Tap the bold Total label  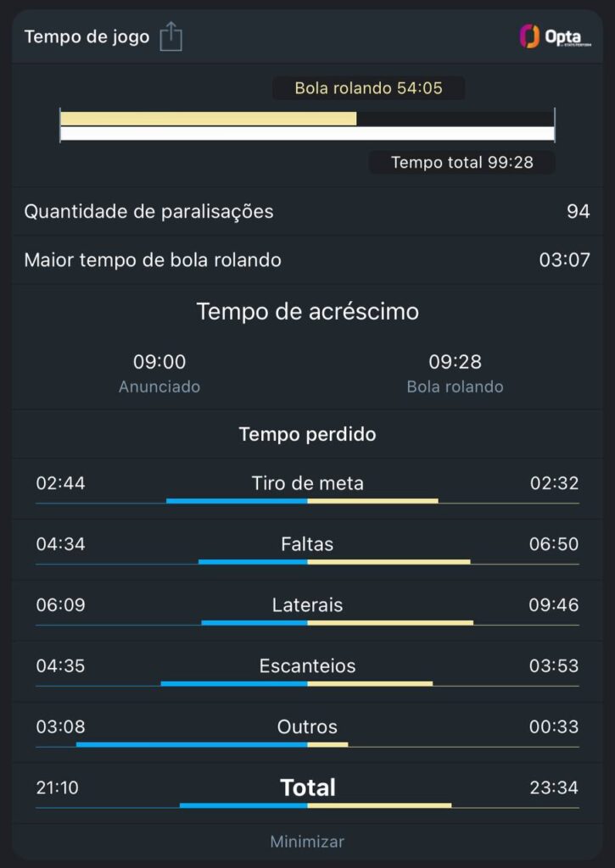tap(307, 787)
